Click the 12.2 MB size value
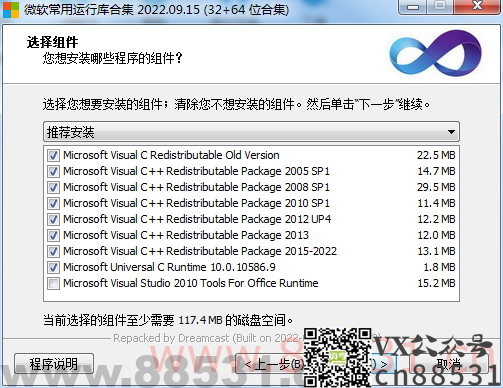The image size is (503, 388). pyautogui.click(x=436, y=219)
